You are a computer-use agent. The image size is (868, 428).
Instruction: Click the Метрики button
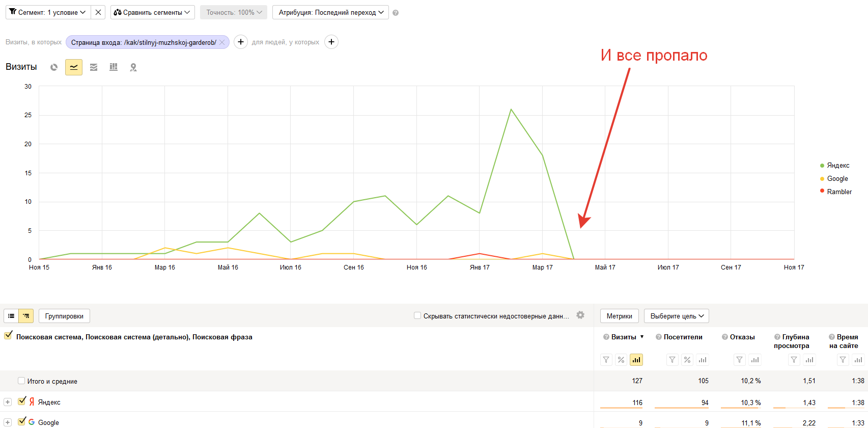619,316
